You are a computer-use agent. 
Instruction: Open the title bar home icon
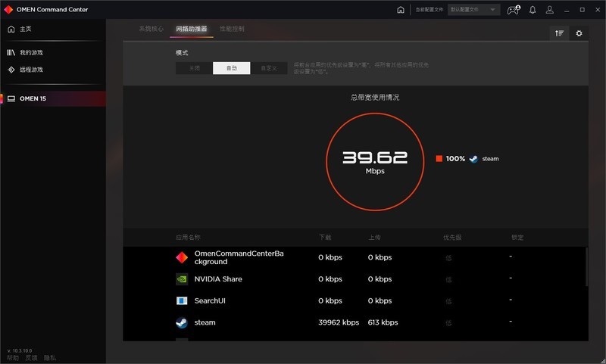401,10
